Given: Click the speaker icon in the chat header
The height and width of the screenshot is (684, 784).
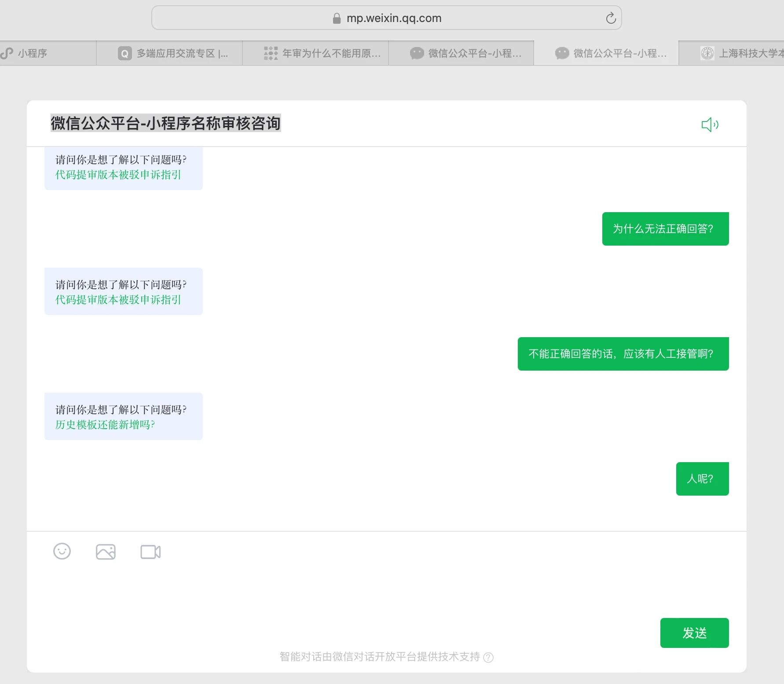Looking at the screenshot, I should click(710, 125).
